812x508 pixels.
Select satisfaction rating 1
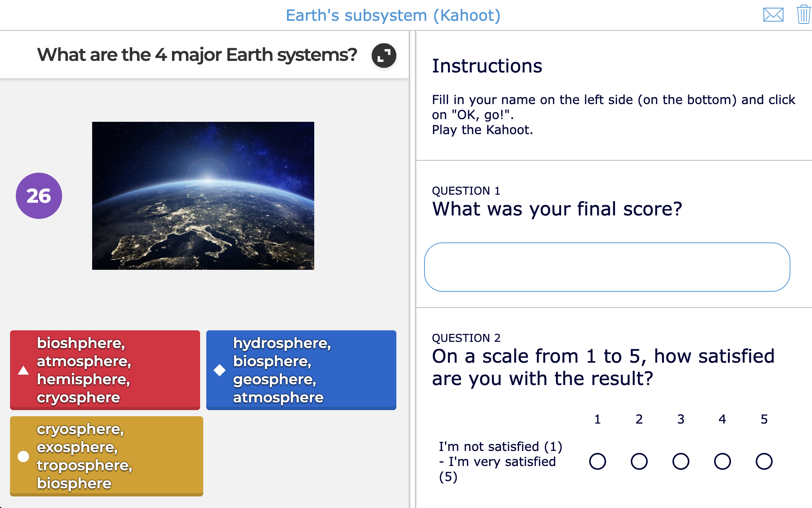tap(597, 461)
